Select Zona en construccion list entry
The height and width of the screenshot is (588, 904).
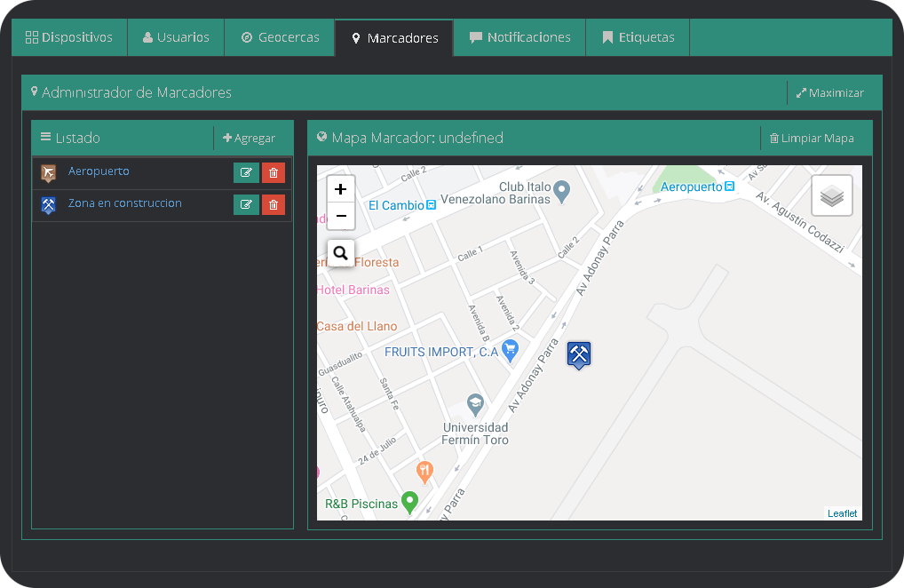point(124,203)
